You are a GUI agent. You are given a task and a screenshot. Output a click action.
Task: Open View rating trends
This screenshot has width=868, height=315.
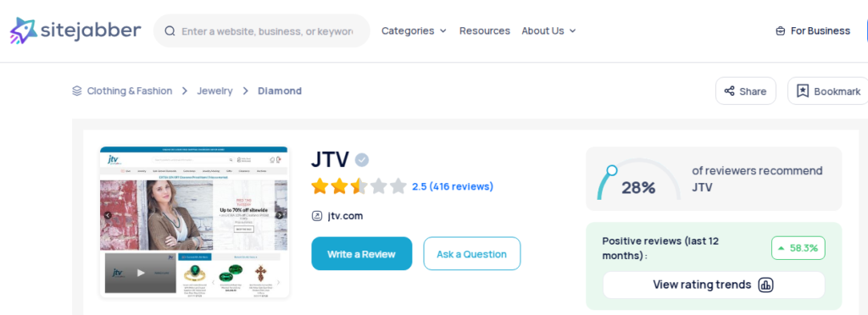tap(714, 285)
